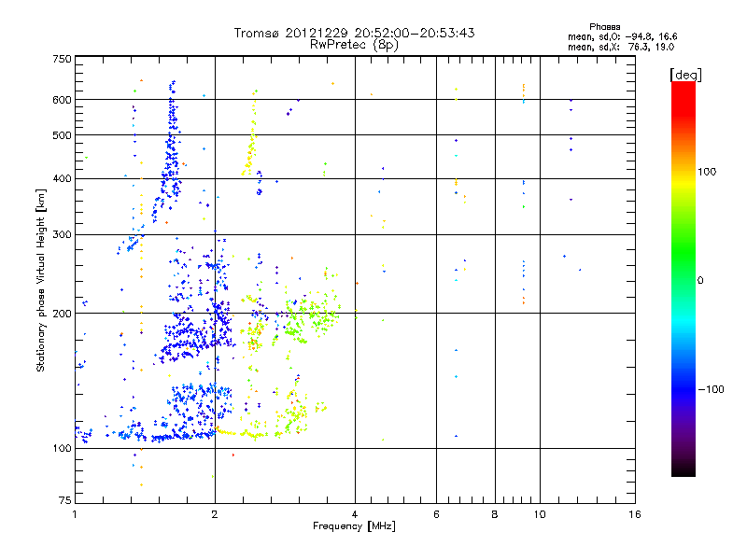Click the '750' y-axis height label

(x=62, y=59)
